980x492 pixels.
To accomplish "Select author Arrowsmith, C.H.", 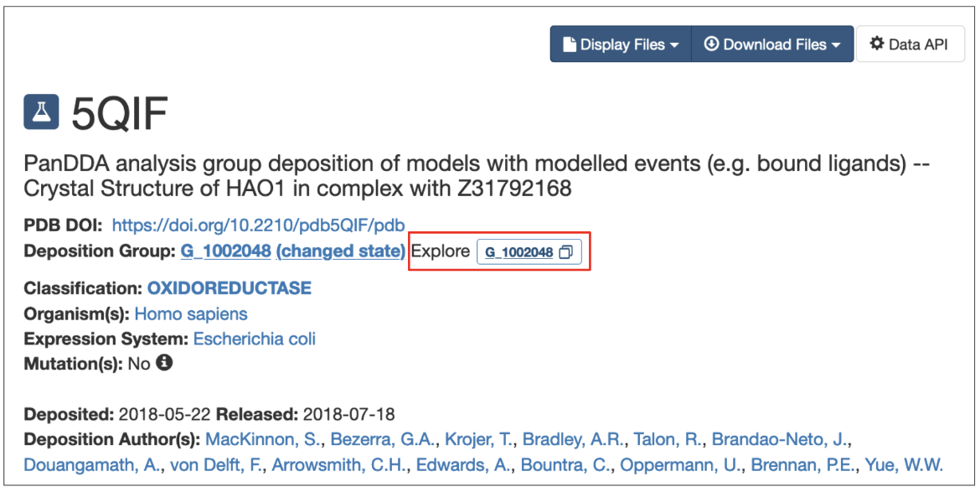I will point(336,464).
